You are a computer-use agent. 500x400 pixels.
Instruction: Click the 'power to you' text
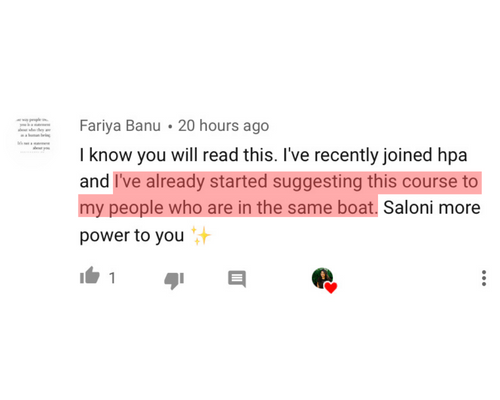coord(132,236)
